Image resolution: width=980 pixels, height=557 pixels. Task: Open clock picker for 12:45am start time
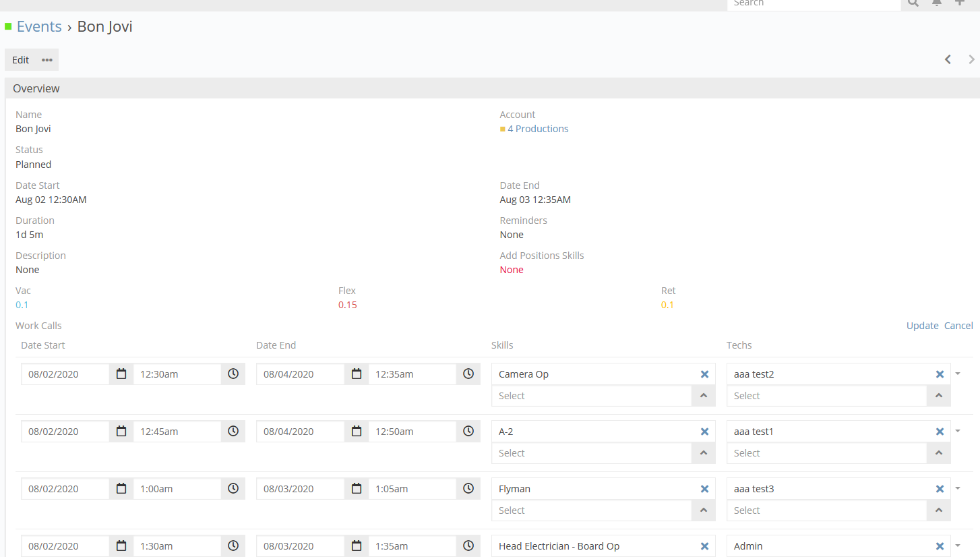(x=233, y=432)
